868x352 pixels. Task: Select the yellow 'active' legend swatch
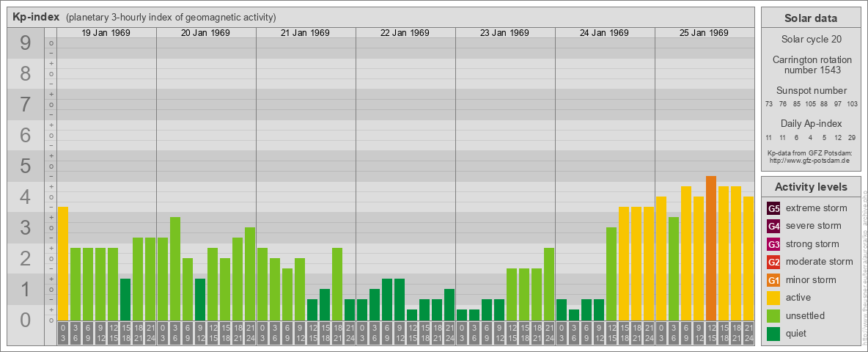[x=773, y=298]
